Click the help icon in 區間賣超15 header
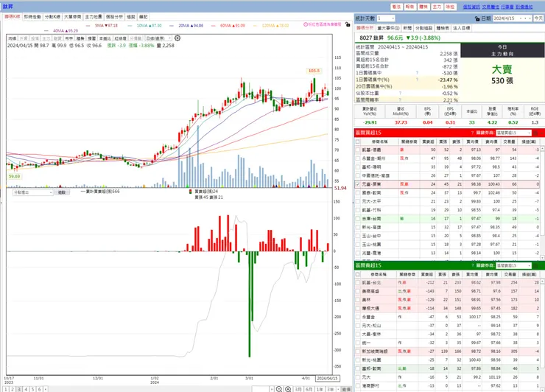The image size is (545, 392). pyautogui.click(x=472, y=265)
